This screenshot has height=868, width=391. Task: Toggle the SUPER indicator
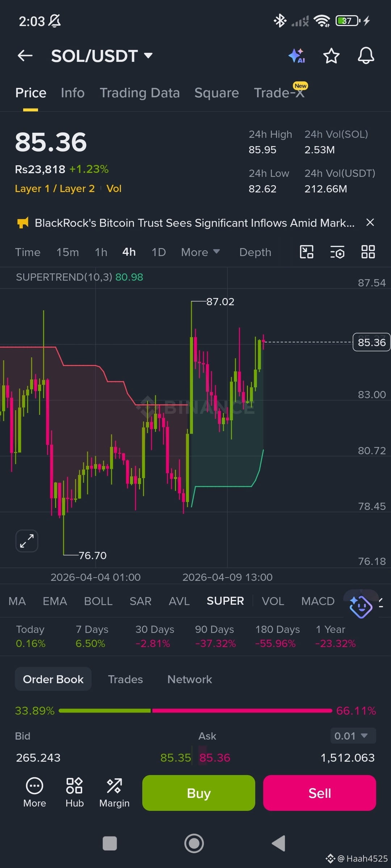click(225, 601)
